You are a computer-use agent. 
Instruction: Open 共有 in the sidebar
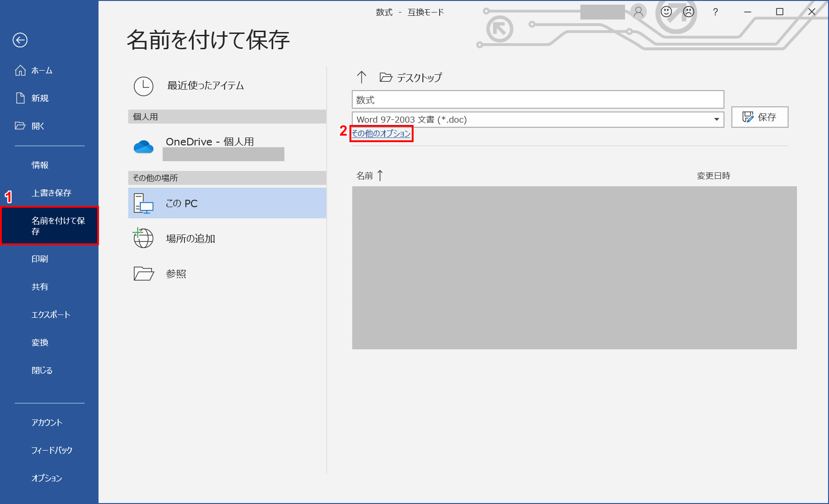[40, 287]
